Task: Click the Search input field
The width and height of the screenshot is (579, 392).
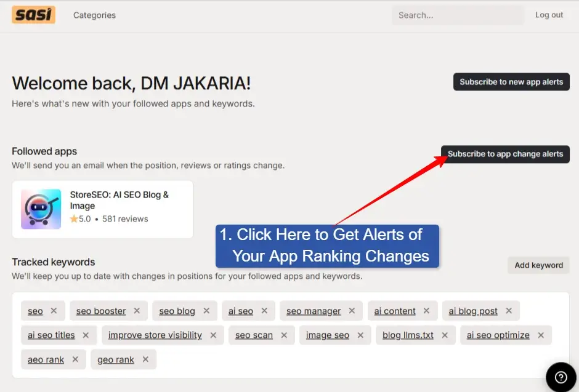Action: click(x=458, y=15)
